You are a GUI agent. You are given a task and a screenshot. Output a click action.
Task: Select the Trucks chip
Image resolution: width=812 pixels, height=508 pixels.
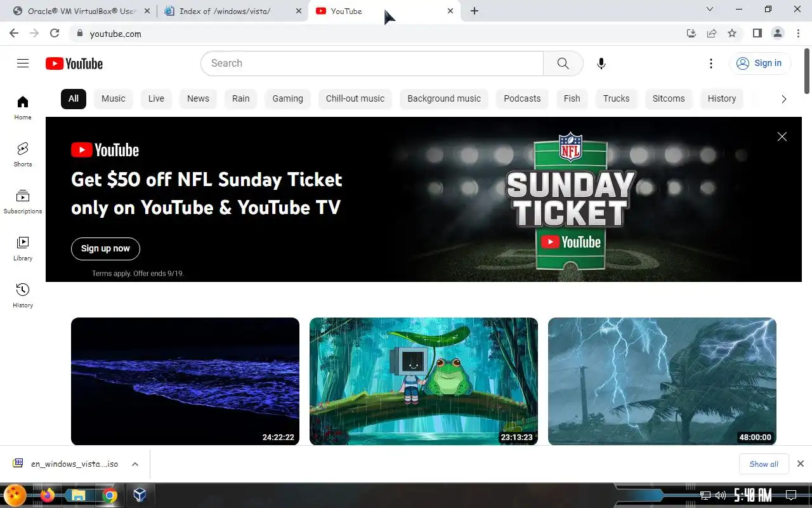point(617,98)
